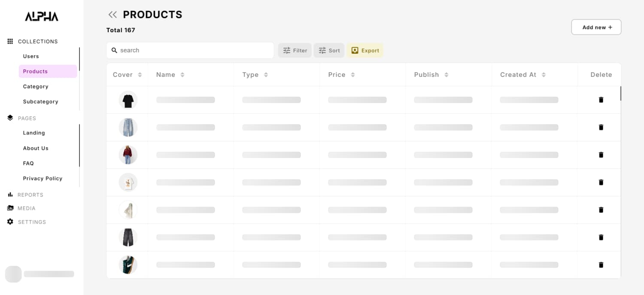Open Settings via the gear icon
Image resolution: width=644 pixels, height=295 pixels.
(10, 222)
